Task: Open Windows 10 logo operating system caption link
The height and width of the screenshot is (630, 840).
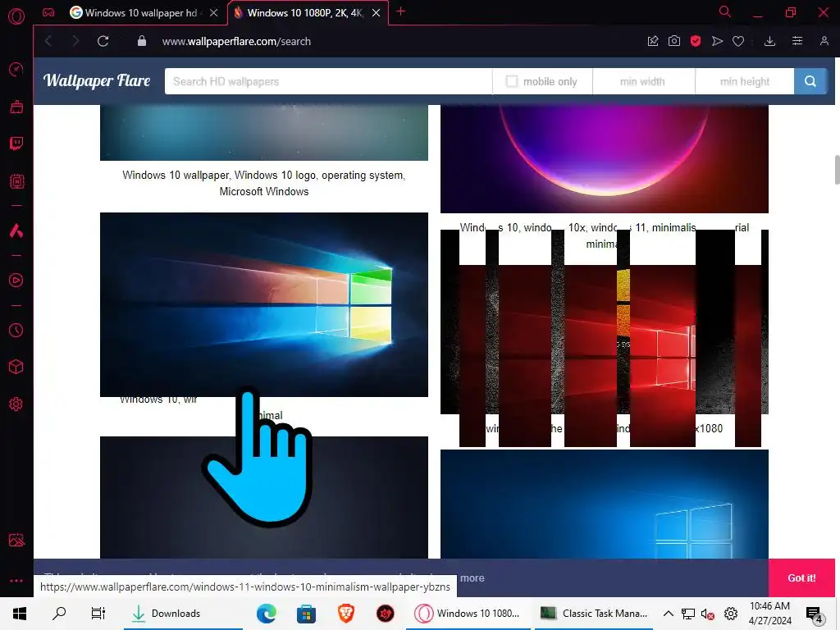Action: [263, 183]
